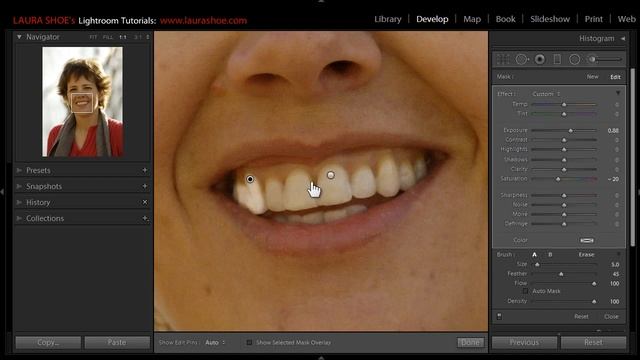Click the Paste button

[117, 342]
